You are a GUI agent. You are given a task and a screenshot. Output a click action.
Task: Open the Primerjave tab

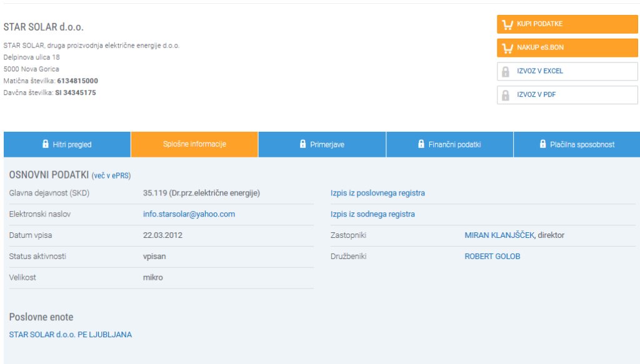tap(322, 144)
